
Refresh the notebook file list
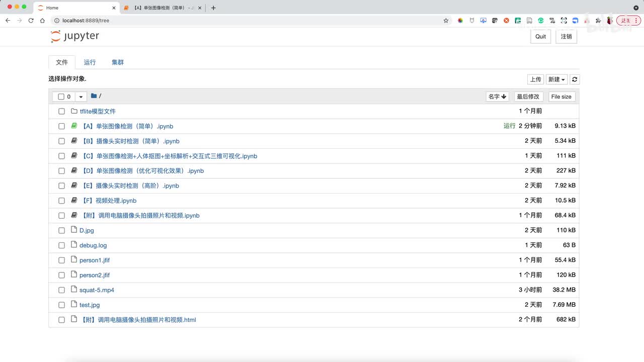pos(575,79)
